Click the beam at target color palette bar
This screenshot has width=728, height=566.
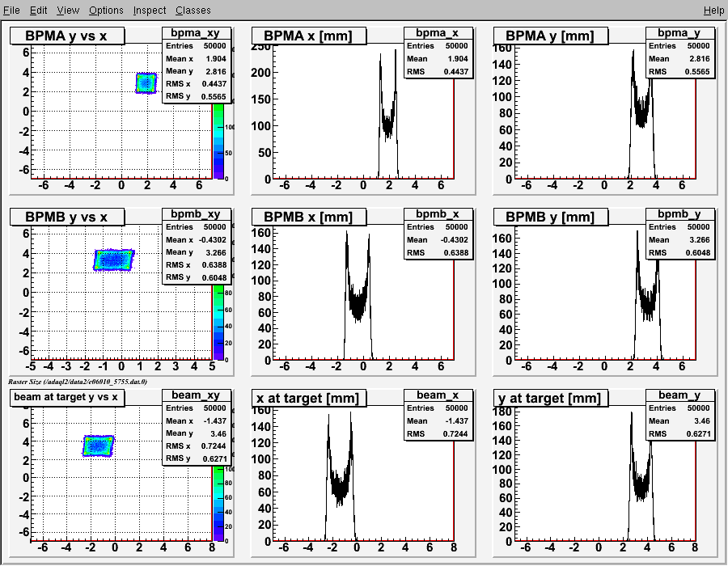tap(218, 504)
